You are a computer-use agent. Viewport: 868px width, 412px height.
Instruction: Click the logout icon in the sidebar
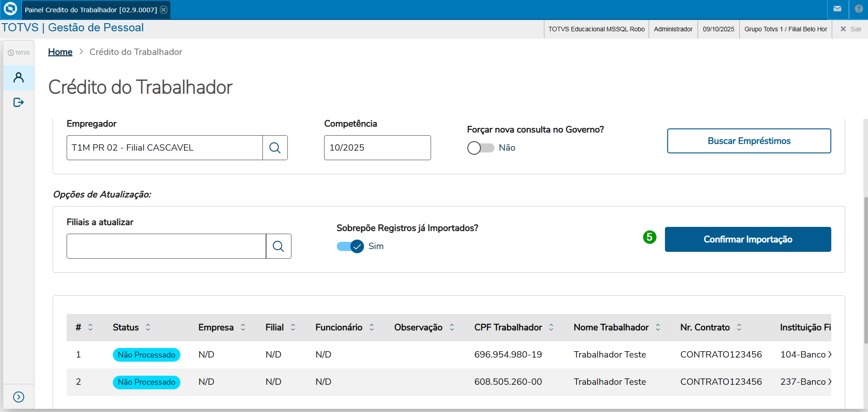[19, 103]
